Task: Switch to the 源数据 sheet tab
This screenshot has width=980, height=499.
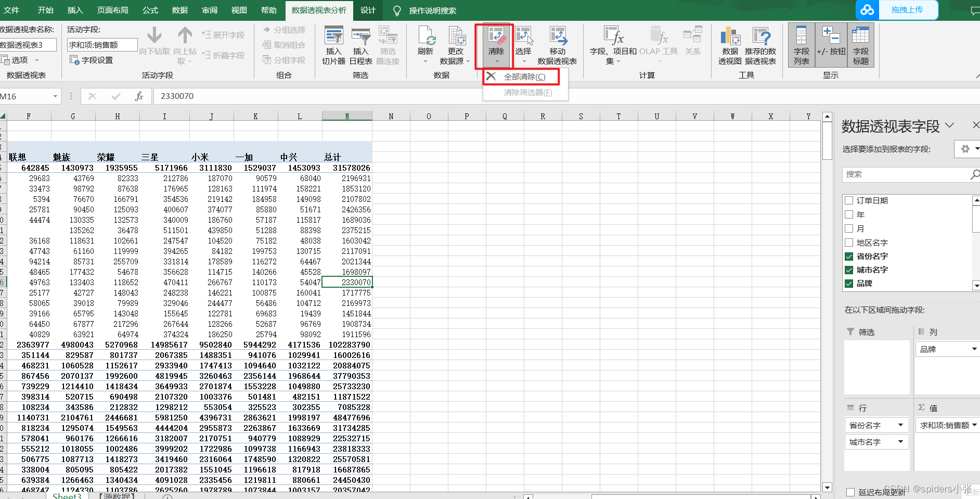Action: pyautogui.click(x=117, y=496)
